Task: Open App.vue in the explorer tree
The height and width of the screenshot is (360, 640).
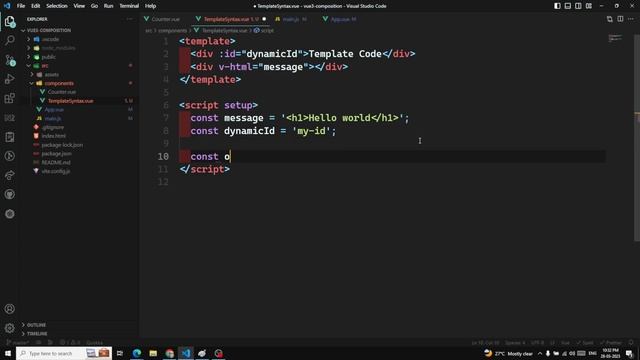Action: (x=54, y=109)
